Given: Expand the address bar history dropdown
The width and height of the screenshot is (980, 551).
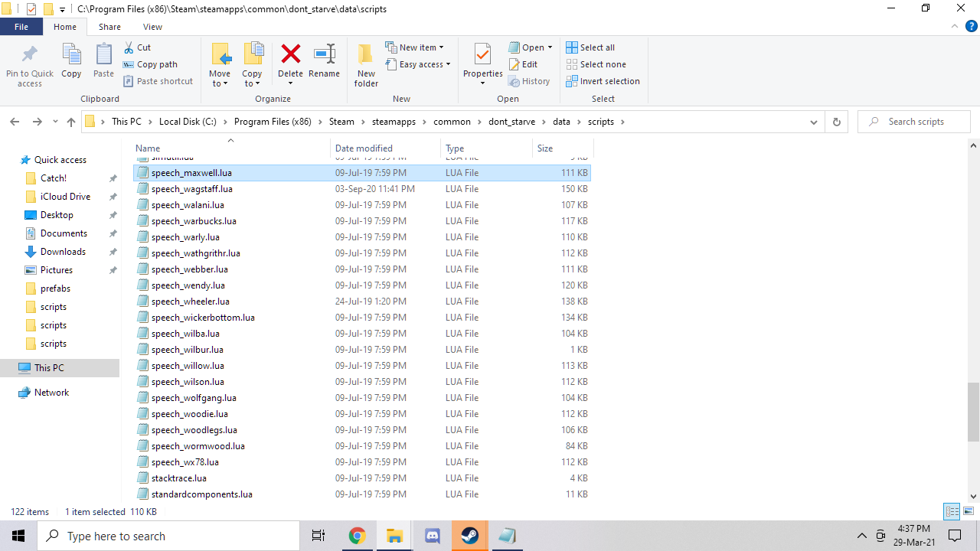Looking at the screenshot, I should click(813, 122).
